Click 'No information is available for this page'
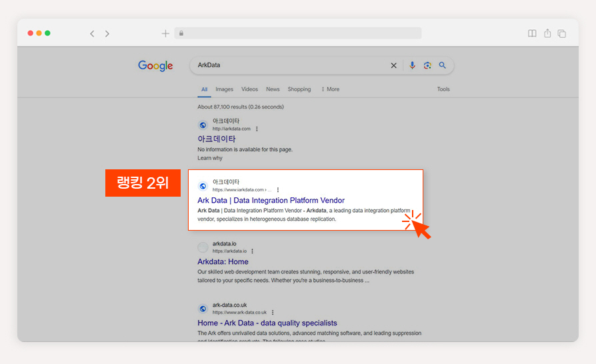This screenshot has height=364, width=596. click(245, 150)
